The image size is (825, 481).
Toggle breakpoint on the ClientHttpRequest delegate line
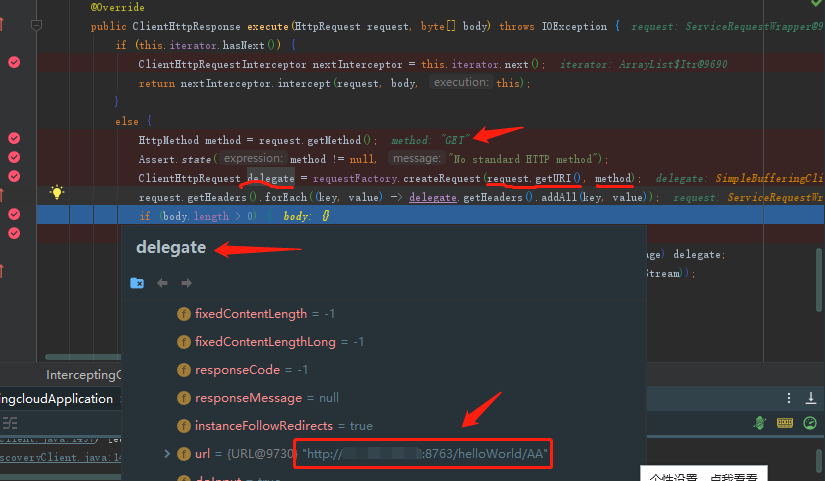click(x=14, y=176)
